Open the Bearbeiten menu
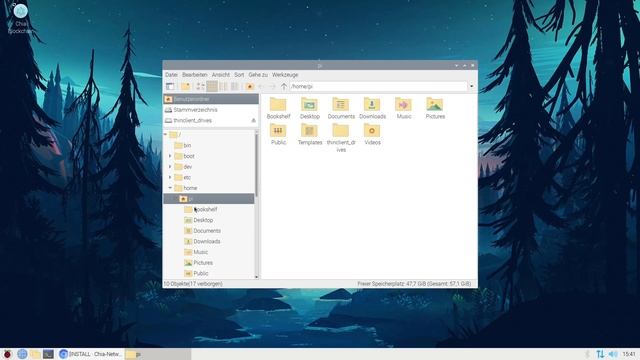640x360 pixels. [195, 75]
